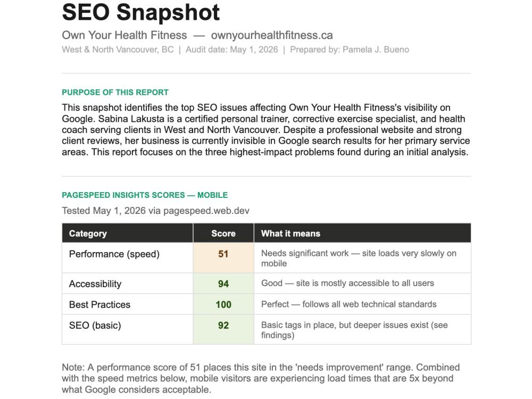This screenshot has width=532, height=399.
Task: Select the Performance (speed) row label
Action: pyautogui.click(x=114, y=254)
